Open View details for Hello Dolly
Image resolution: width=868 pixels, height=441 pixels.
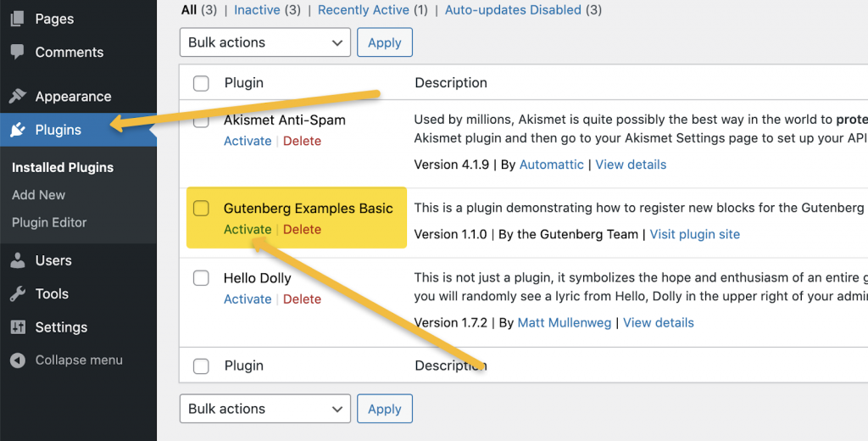click(x=659, y=323)
